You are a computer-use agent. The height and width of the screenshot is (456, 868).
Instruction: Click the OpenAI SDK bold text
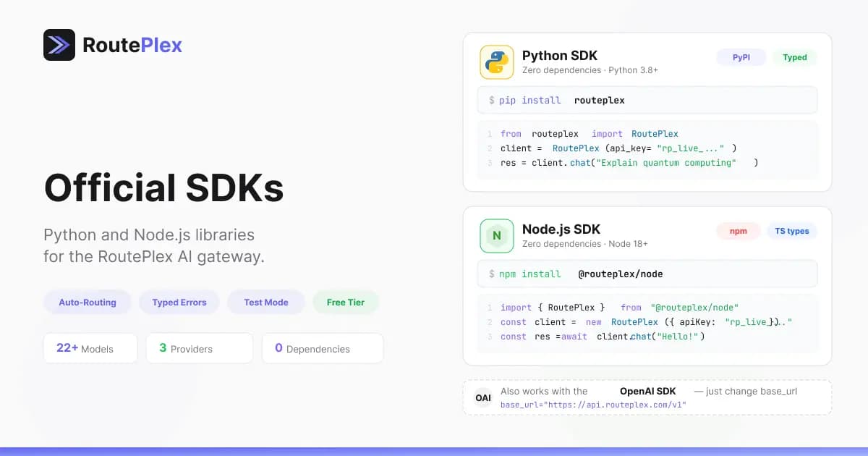(x=648, y=392)
